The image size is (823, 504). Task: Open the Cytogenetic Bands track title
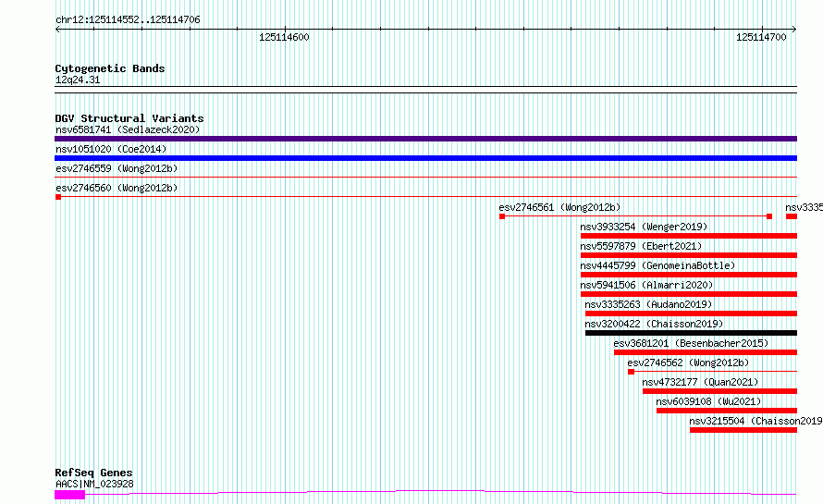pos(110,68)
